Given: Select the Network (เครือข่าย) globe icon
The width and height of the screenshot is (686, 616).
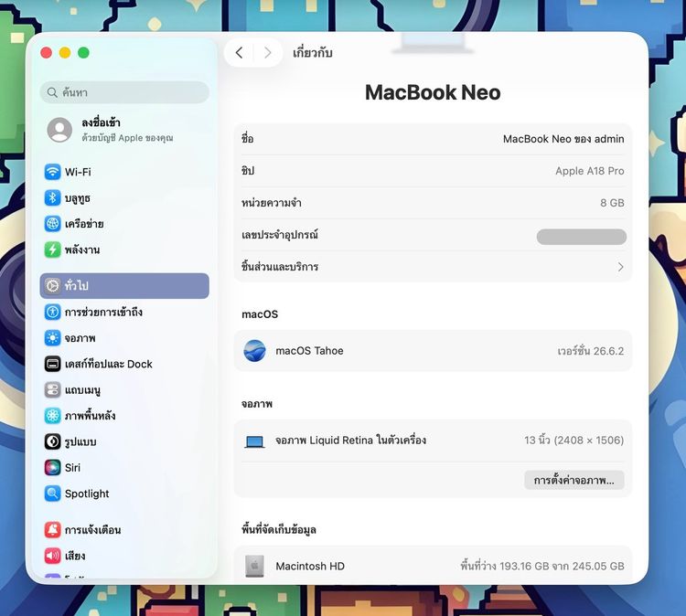Looking at the screenshot, I should (x=52, y=224).
